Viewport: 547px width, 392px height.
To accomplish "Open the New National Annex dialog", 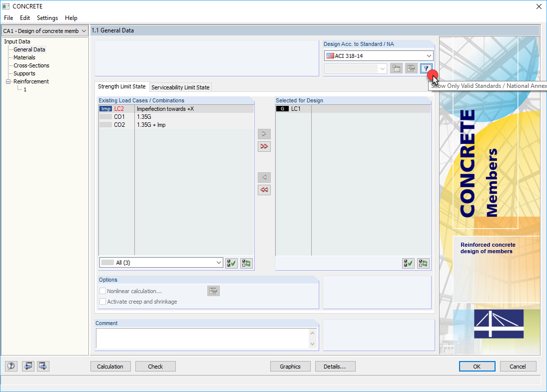I will click(396, 68).
